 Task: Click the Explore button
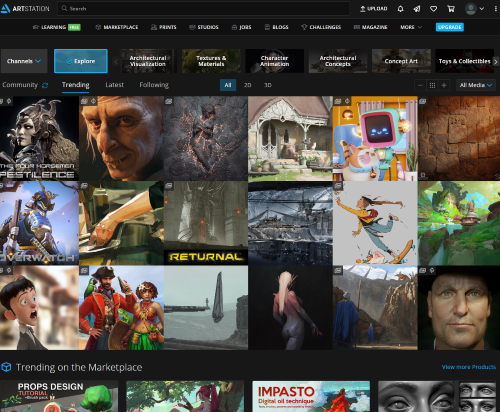tap(81, 61)
